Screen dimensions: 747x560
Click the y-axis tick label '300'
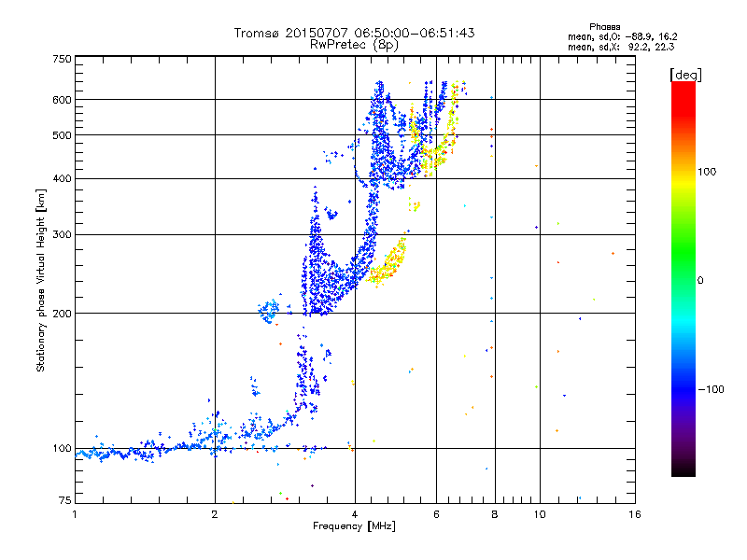62,235
